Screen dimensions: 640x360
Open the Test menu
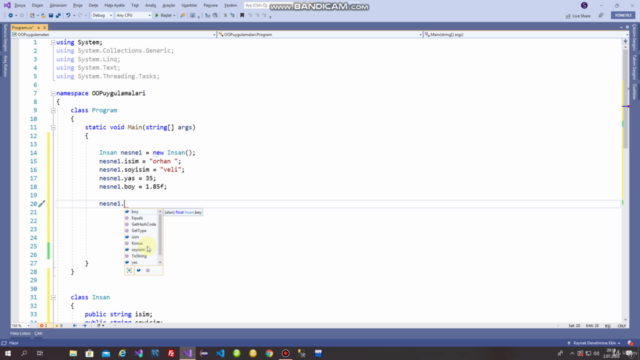tap(135, 5)
